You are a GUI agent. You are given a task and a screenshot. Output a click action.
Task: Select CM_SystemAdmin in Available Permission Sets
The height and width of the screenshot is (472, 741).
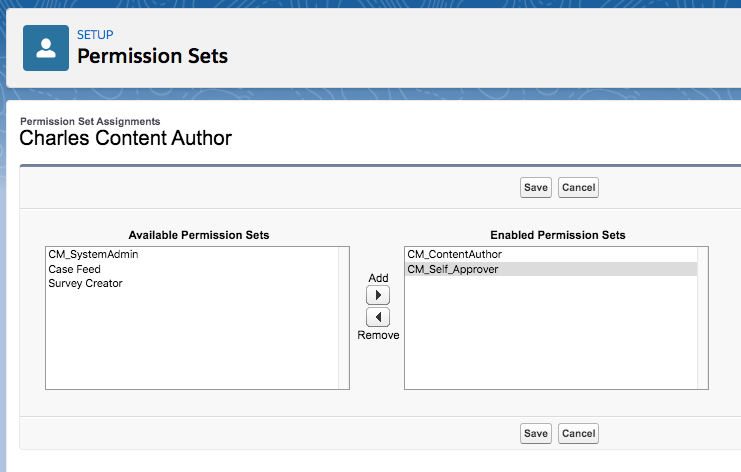[x=93, y=255]
